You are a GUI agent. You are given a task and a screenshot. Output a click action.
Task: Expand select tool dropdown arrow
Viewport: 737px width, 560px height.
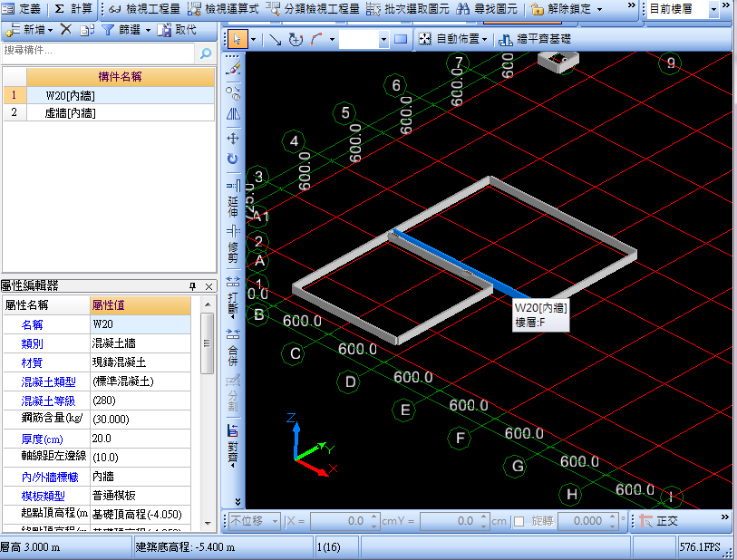[253, 40]
